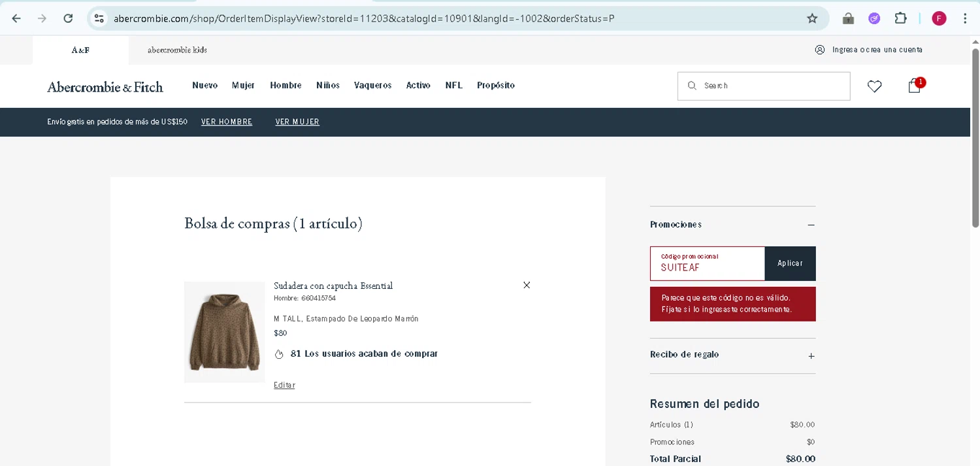Click the VER HOMBRE link
980x466 pixels.
227,122
